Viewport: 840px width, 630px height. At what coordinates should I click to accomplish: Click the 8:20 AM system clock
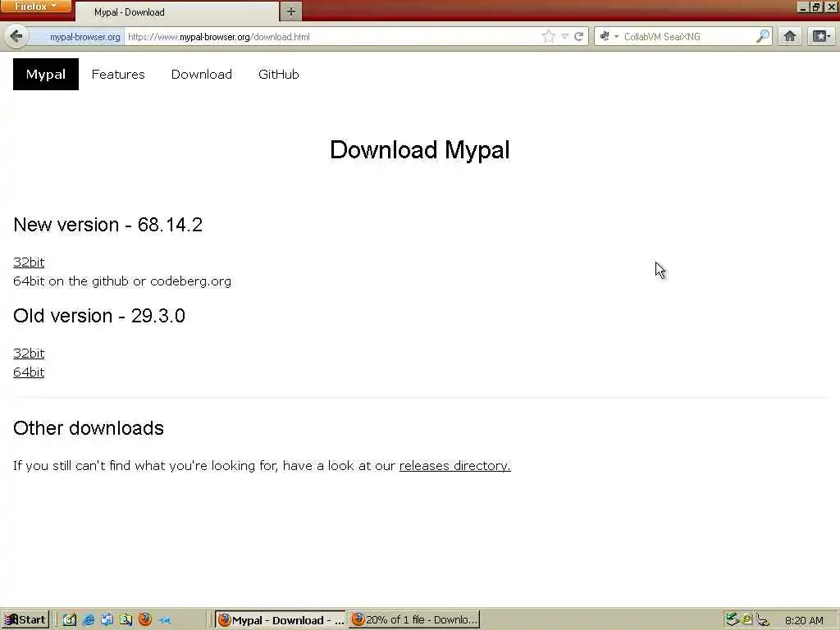804,620
